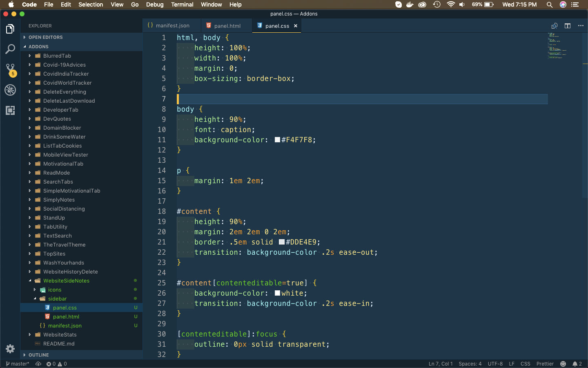Click the code minimap preview
The width and height of the screenshot is (588, 368).
coord(557,45)
